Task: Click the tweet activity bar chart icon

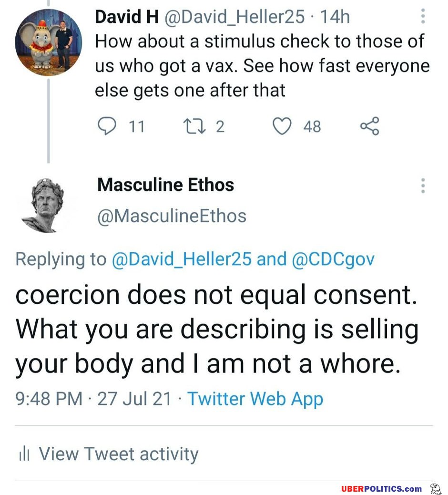Action: [24, 454]
